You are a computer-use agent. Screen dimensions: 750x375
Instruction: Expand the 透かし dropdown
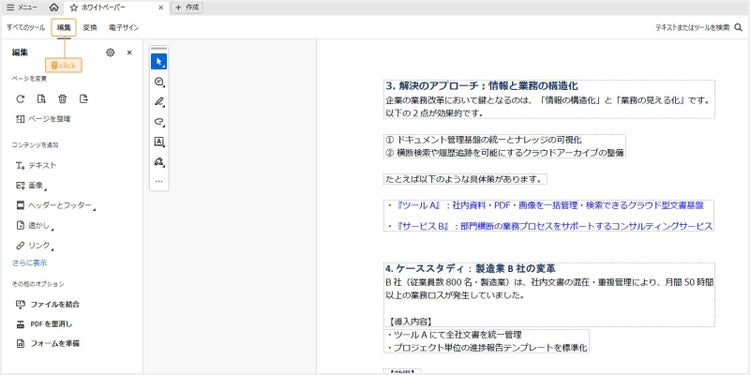pyautogui.click(x=34, y=225)
